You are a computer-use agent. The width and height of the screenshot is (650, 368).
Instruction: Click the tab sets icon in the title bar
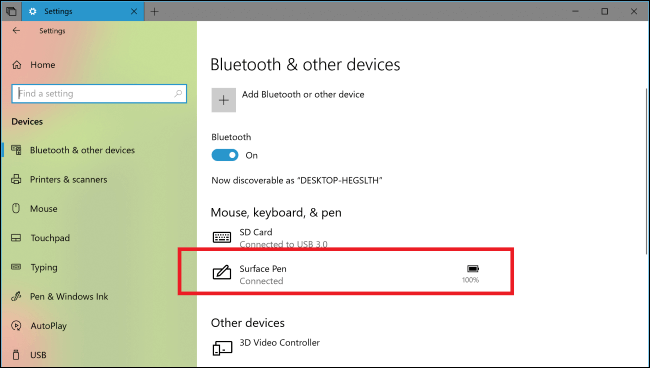11,11
